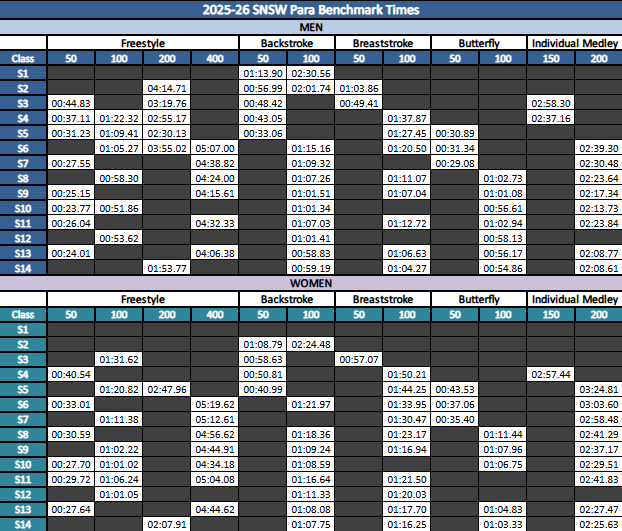Click the cell 01:53.77
622x531 pixels.
coord(167,268)
